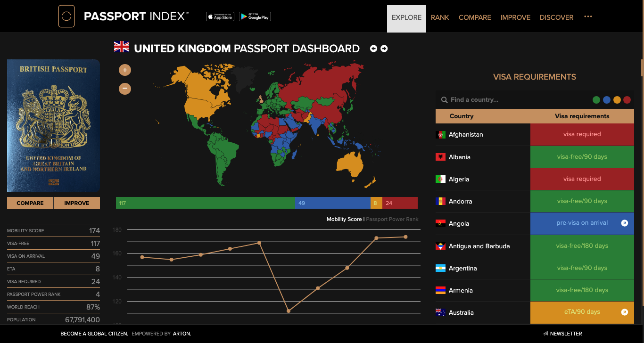
Task: Click the WORLD REACH 87% stat row
Action: 53,307
